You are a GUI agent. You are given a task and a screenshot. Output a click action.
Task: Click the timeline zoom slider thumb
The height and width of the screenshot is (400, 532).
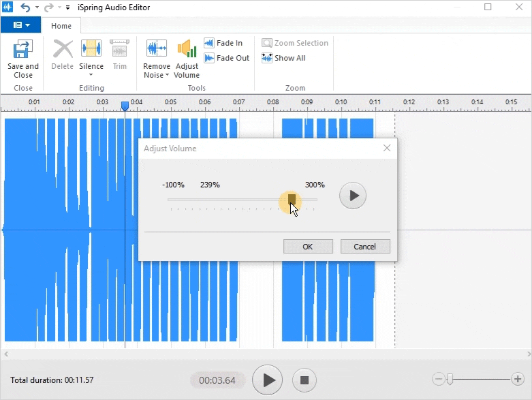point(450,379)
